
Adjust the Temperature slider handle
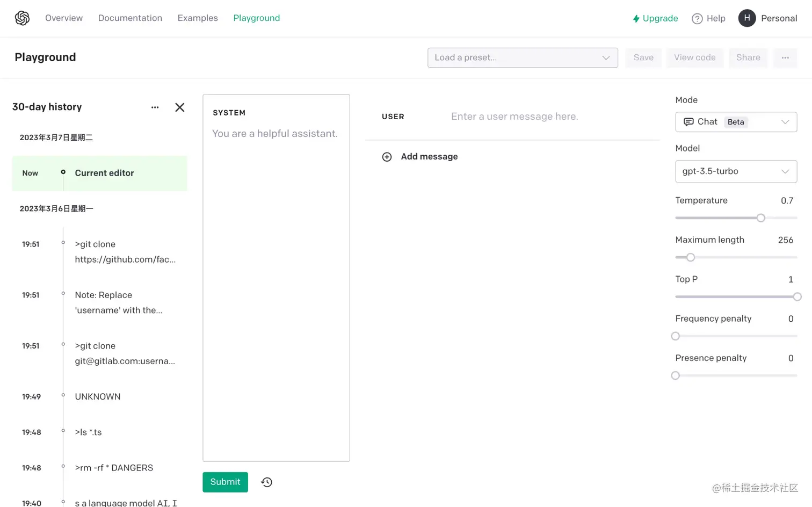click(x=760, y=218)
